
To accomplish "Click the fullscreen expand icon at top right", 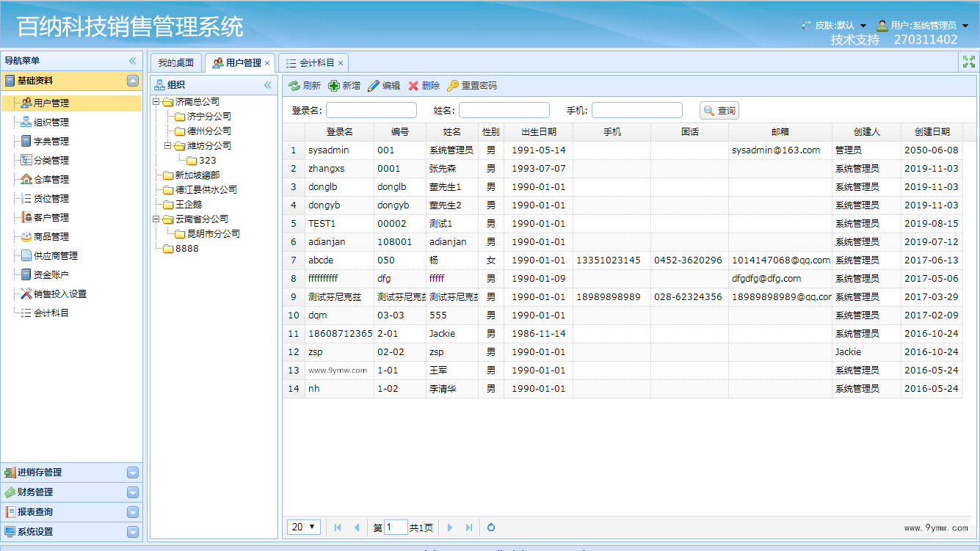I will click(x=969, y=62).
